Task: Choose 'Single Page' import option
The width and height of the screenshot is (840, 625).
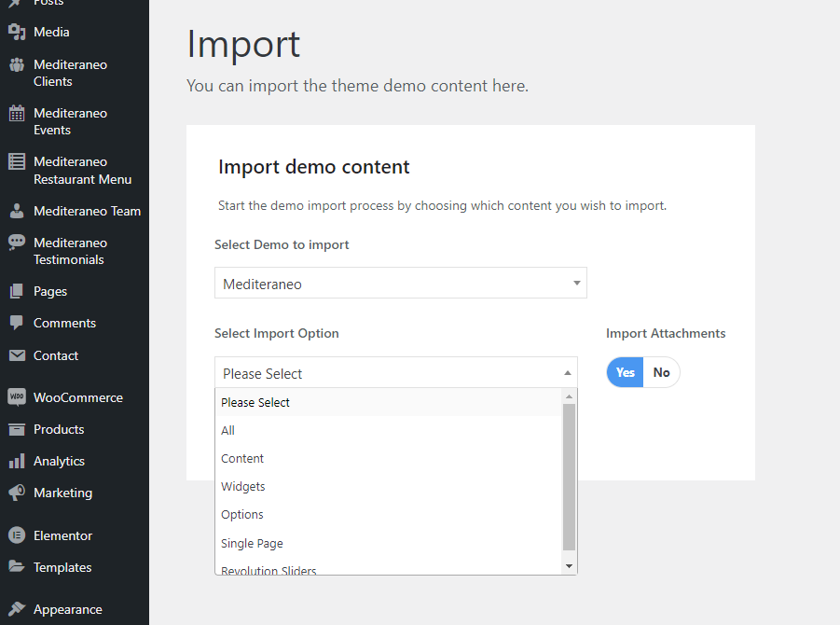Action: 389,543
